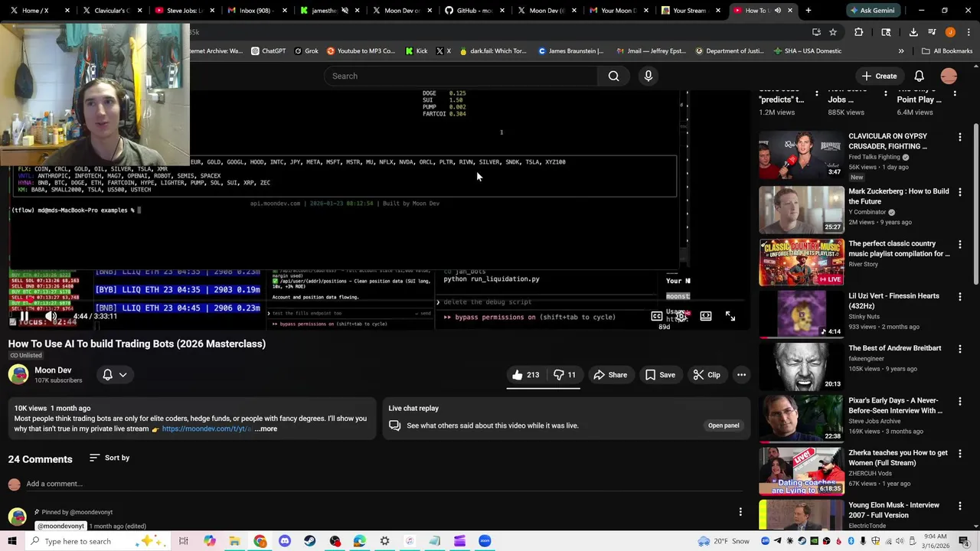Bookmark this page with the star icon
The width and height of the screenshot is (980, 551).
click(x=833, y=32)
